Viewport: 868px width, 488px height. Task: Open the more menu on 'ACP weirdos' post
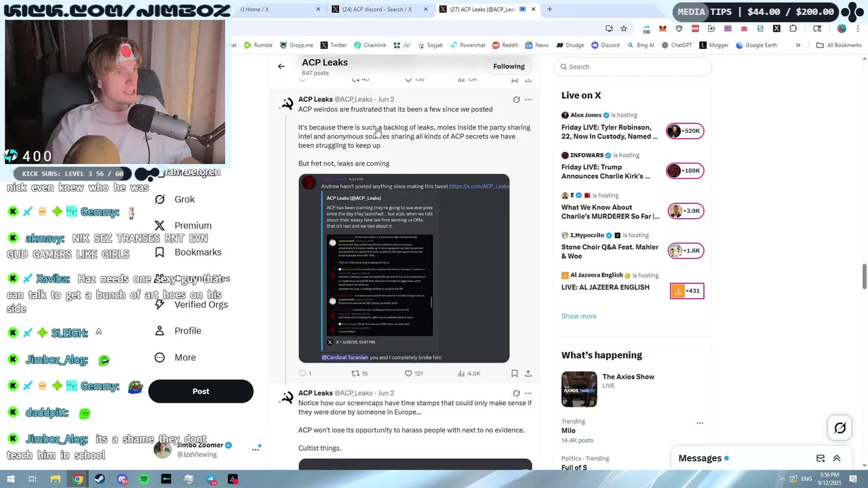coord(528,100)
